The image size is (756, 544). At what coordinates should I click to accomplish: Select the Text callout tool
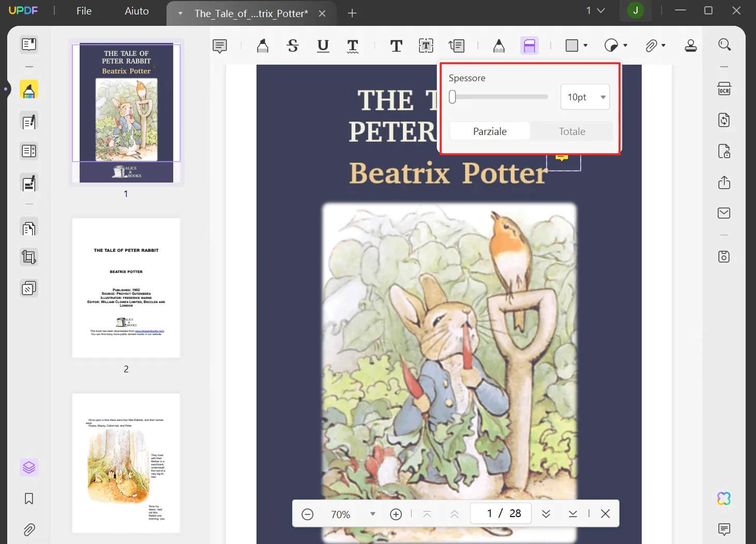pyautogui.click(x=457, y=46)
